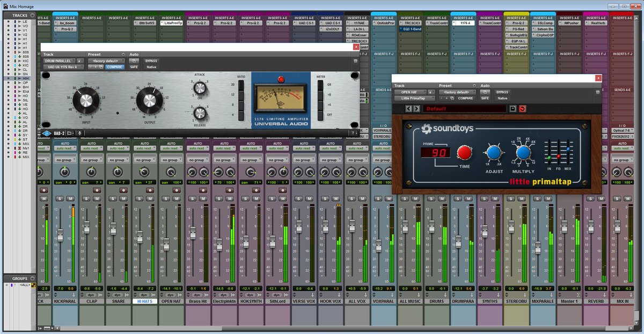Click the HI HATS pan knob
The image size is (644, 334).
[144, 172]
